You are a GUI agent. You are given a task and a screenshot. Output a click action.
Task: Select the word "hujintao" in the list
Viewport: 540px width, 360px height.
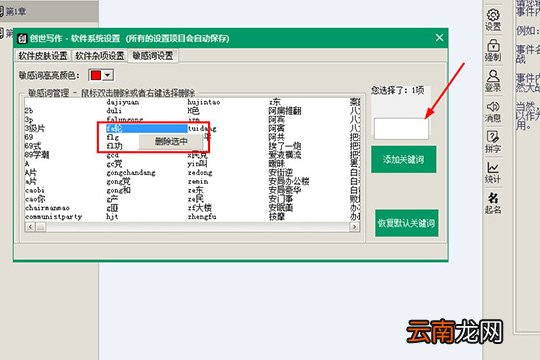tap(204, 102)
